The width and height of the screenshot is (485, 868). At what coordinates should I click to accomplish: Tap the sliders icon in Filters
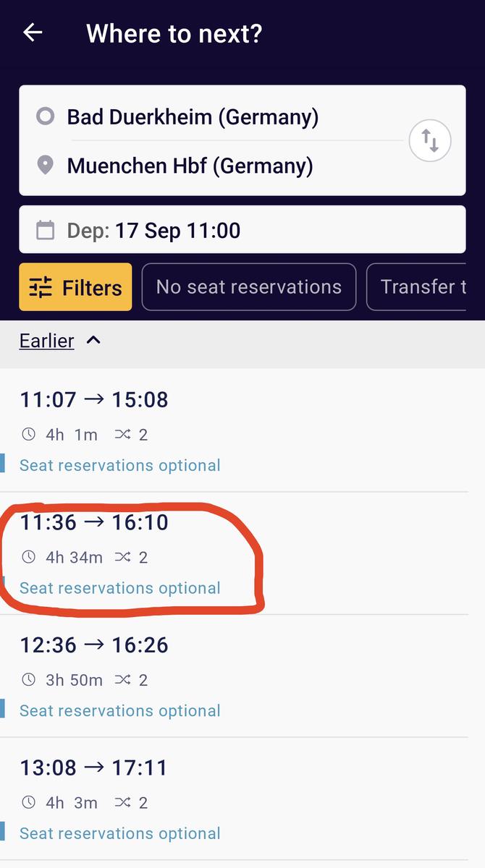coord(41,288)
